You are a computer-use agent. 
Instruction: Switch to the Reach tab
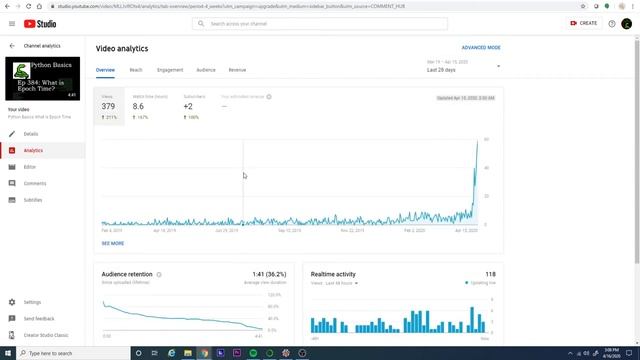click(136, 70)
